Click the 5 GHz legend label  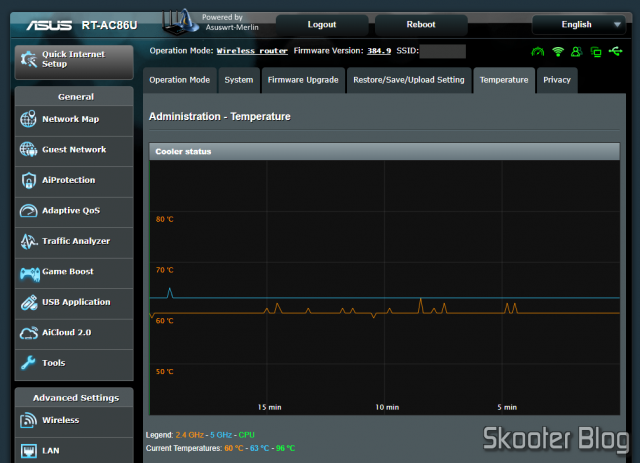coord(221,435)
